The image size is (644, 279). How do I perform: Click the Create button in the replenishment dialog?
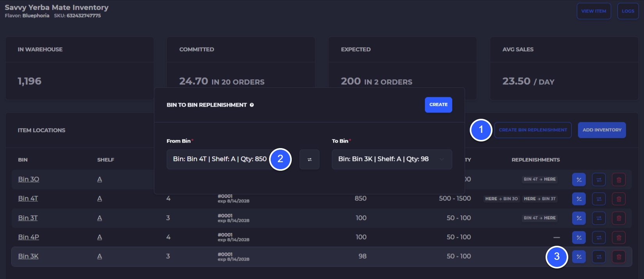coord(438,105)
